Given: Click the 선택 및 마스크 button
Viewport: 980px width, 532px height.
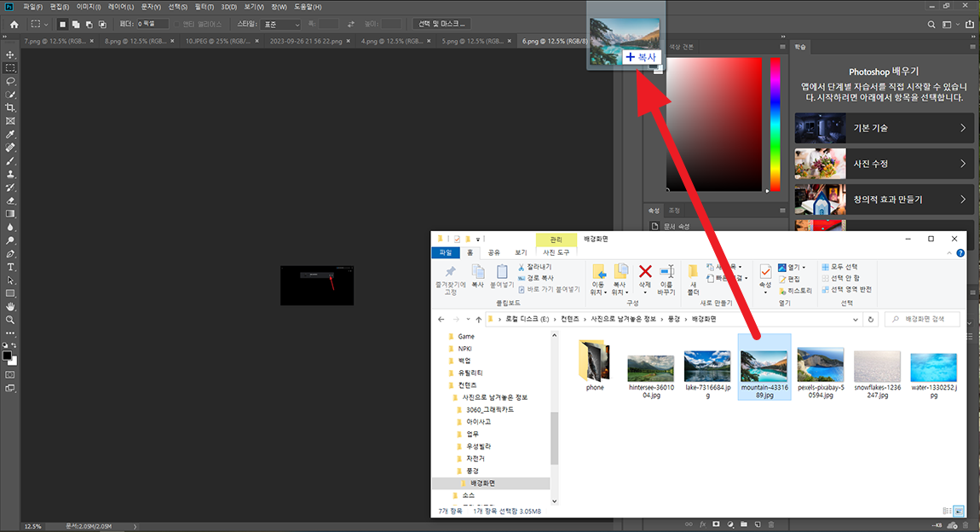Looking at the screenshot, I should (441, 25).
